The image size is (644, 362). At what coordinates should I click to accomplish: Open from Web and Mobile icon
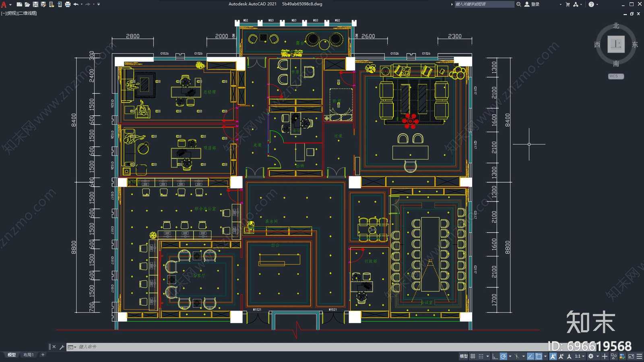[x=52, y=4]
